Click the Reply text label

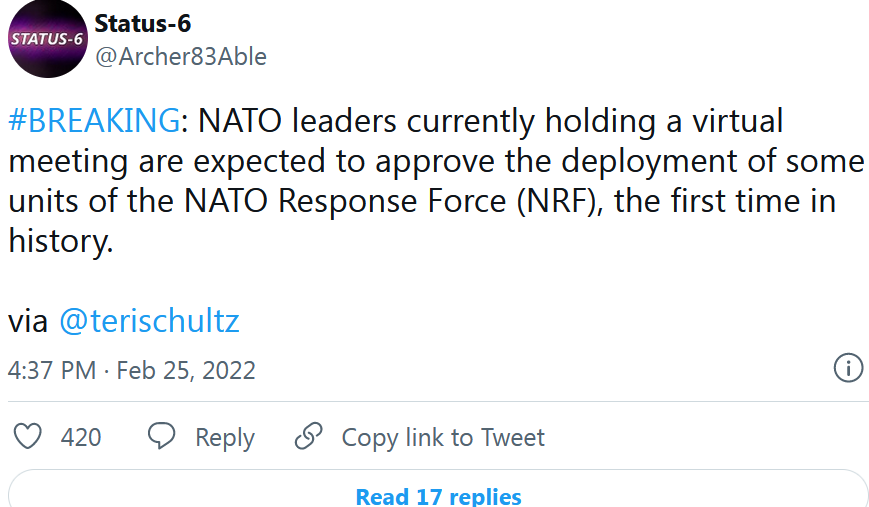coord(224,438)
